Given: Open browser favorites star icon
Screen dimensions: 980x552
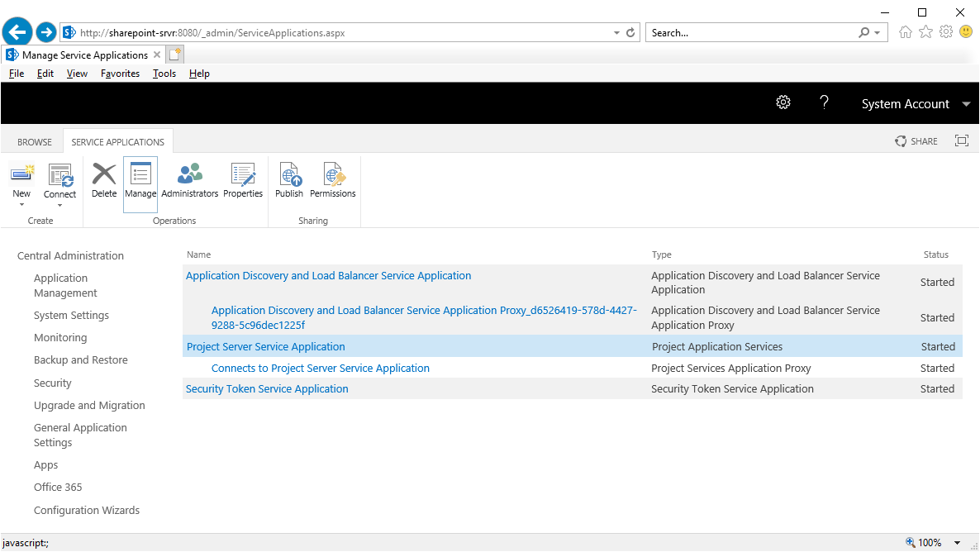Looking at the screenshot, I should click(x=925, y=32).
